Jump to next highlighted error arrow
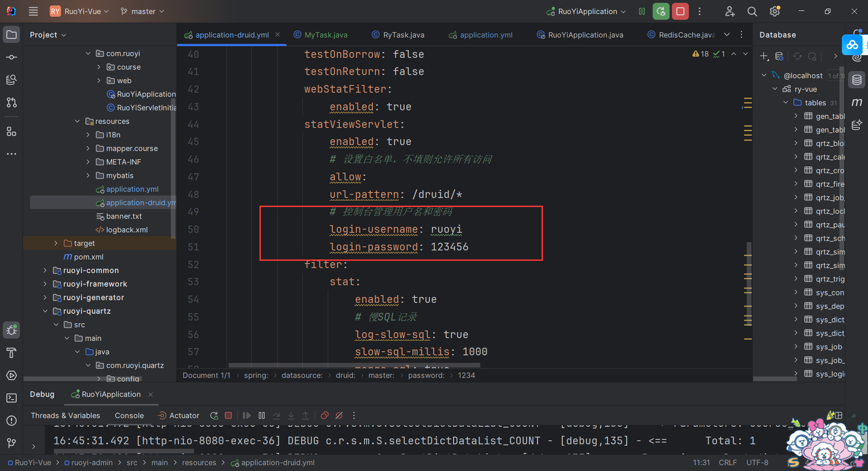 pyautogui.click(x=745, y=54)
